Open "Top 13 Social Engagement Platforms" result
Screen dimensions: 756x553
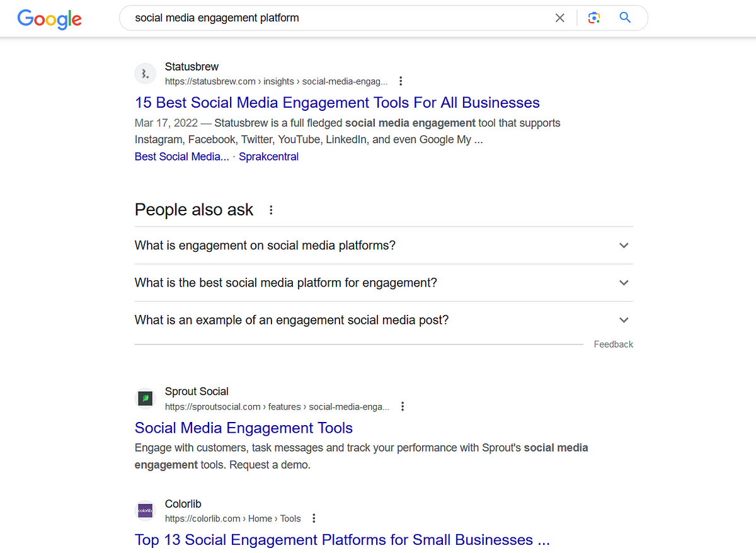(342, 540)
